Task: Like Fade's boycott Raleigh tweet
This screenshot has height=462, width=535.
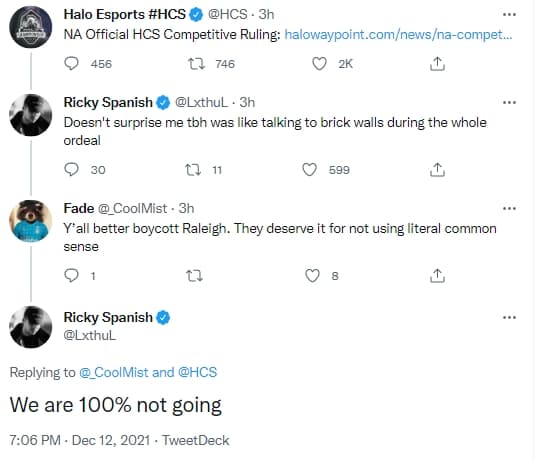Action: tap(312, 275)
